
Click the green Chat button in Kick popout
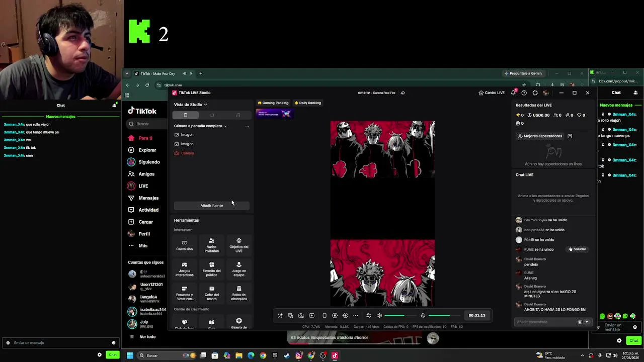[x=633, y=340]
